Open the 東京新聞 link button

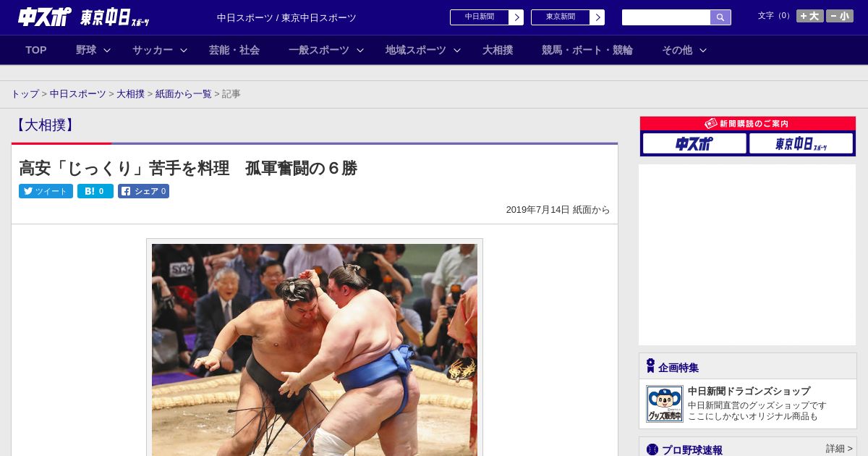(x=561, y=17)
